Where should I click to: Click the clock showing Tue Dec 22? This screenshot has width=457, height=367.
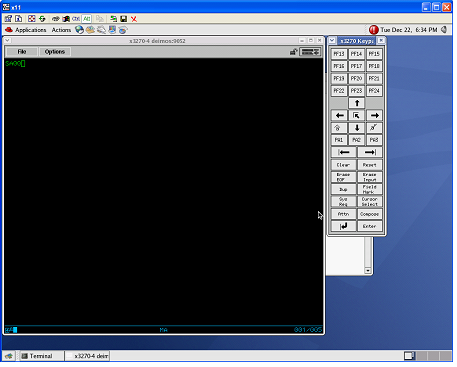coord(409,30)
